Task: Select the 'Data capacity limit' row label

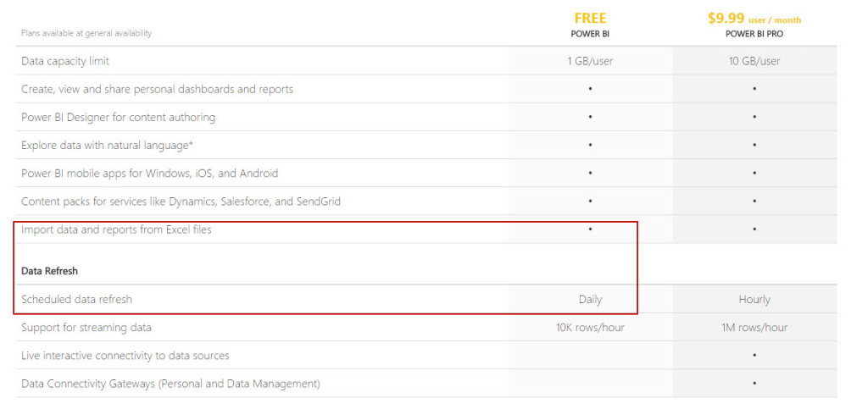Action: (65, 61)
